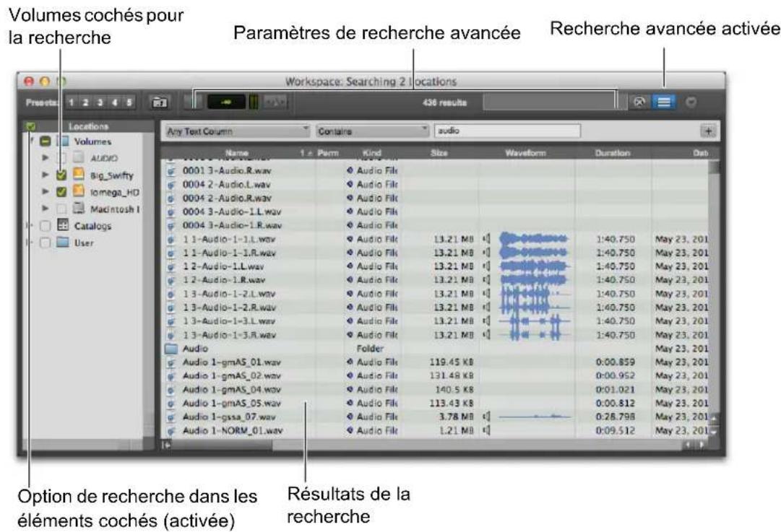Select browser preset 5

(129, 103)
